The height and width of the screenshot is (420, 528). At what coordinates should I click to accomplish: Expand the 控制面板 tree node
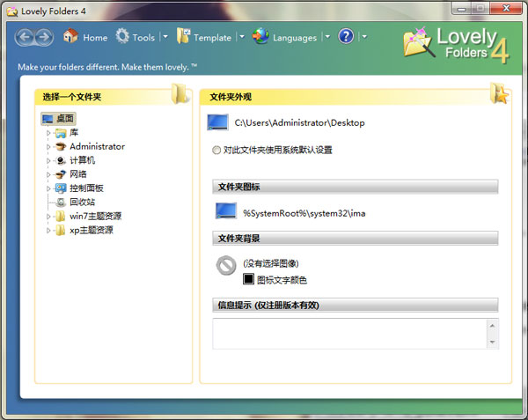coord(48,188)
